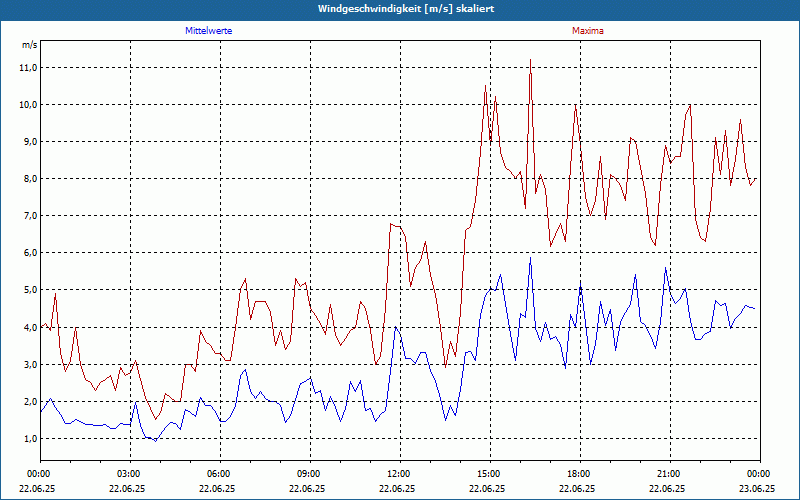Click the y-axis value 3,0

[x=31, y=364]
